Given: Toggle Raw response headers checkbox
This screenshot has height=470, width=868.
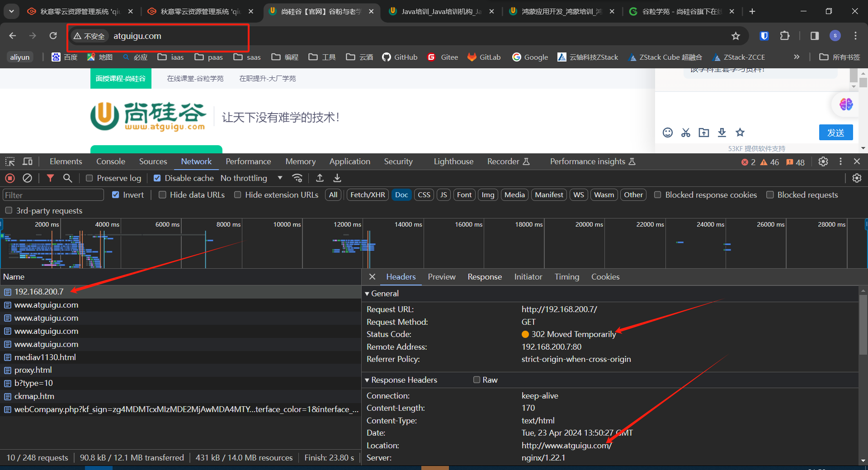Looking at the screenshot, I should [476, 380].
